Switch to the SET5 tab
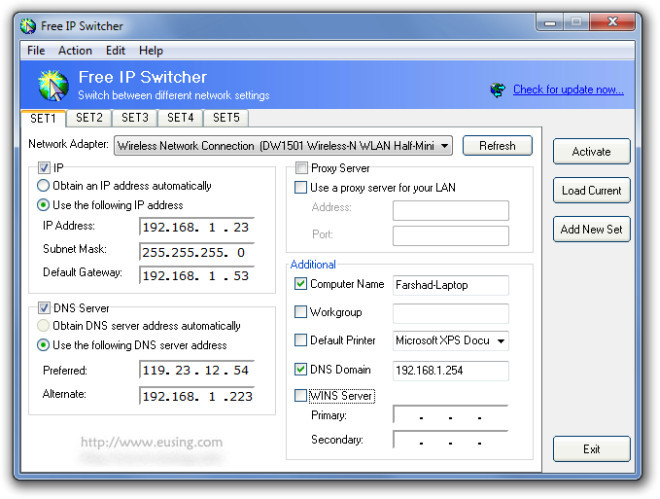 226,118
